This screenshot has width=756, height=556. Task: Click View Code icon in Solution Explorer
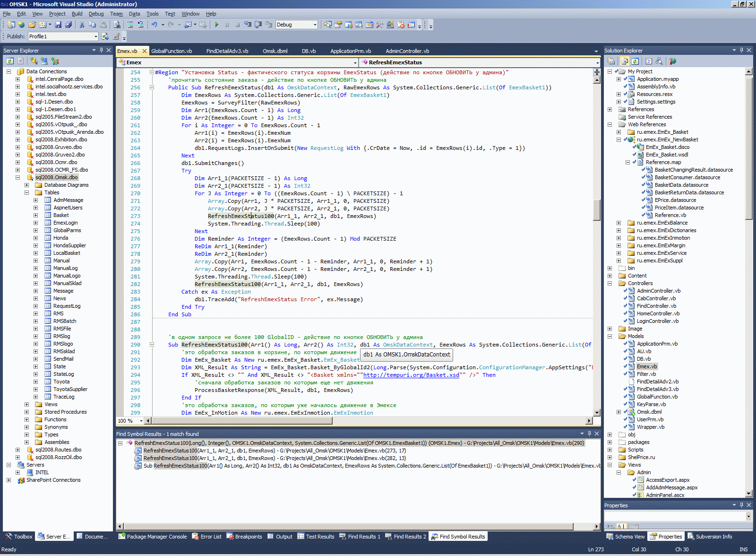coord(649,61)
